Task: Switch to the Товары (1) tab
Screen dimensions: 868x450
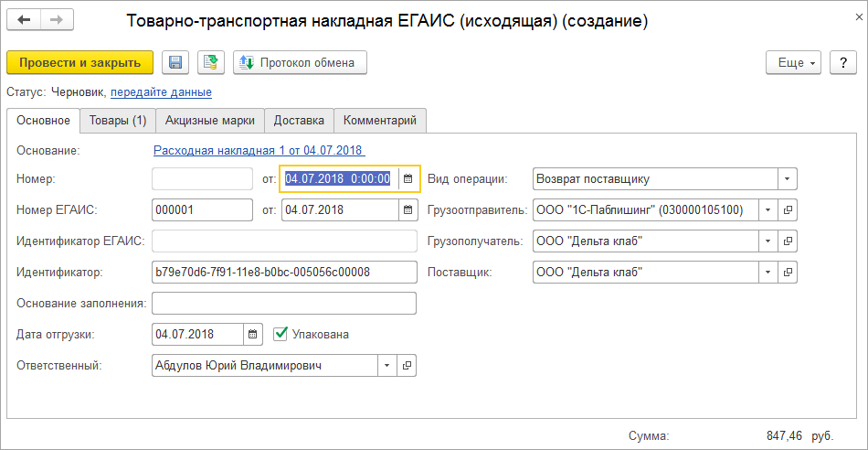Action: 118,120
